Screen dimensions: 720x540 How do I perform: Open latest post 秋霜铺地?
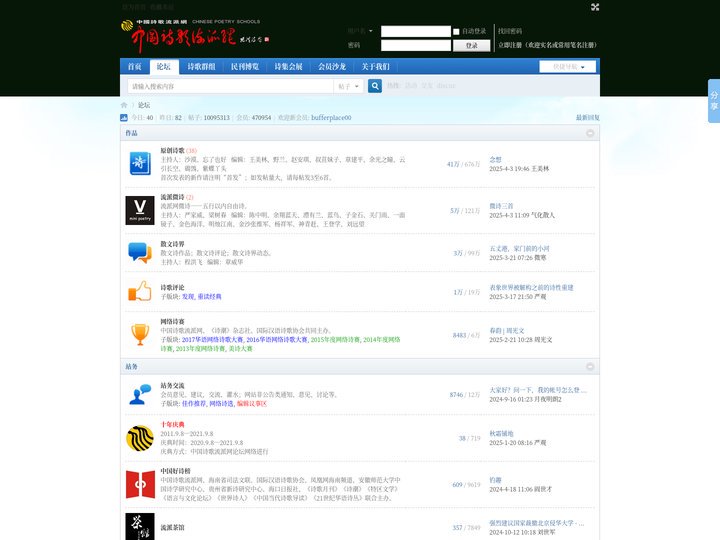501,433
